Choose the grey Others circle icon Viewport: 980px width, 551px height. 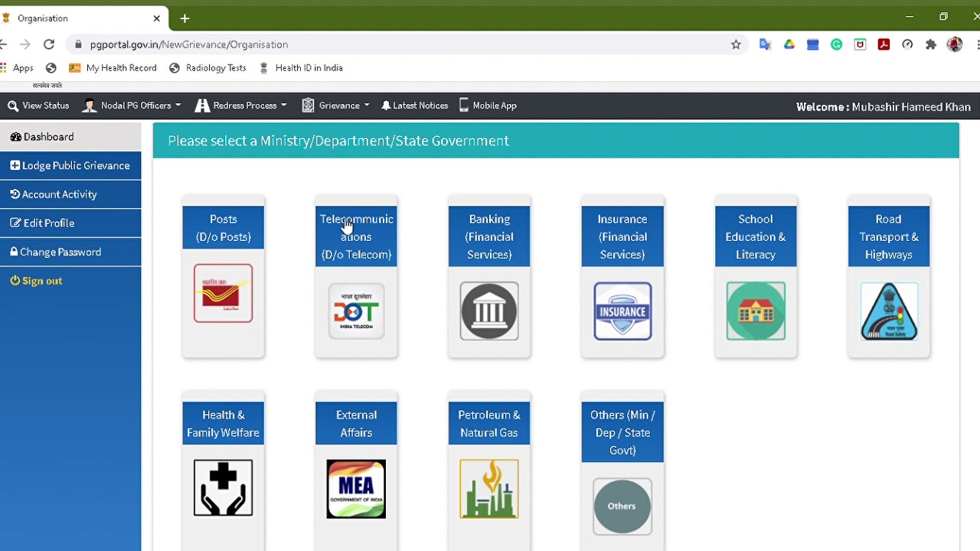[622, 506]
